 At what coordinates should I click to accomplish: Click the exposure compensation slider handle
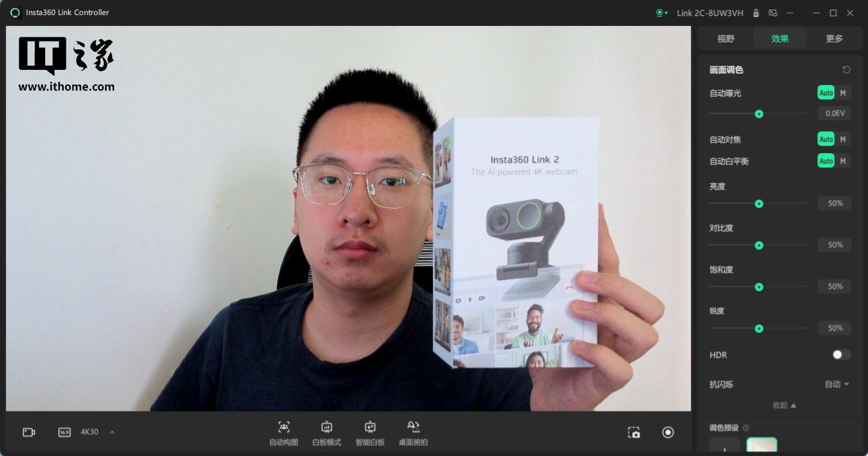click(x=759, y=114)
